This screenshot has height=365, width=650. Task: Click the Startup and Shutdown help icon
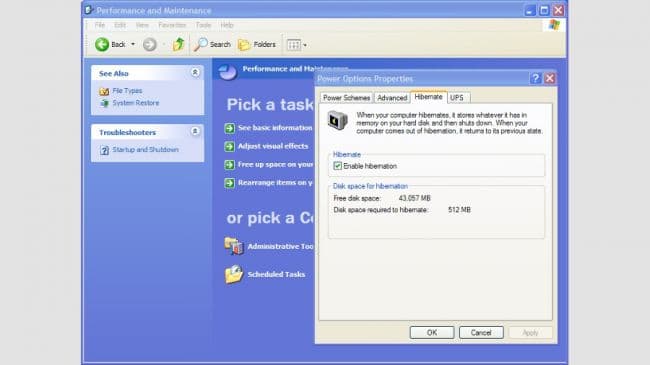104,150
